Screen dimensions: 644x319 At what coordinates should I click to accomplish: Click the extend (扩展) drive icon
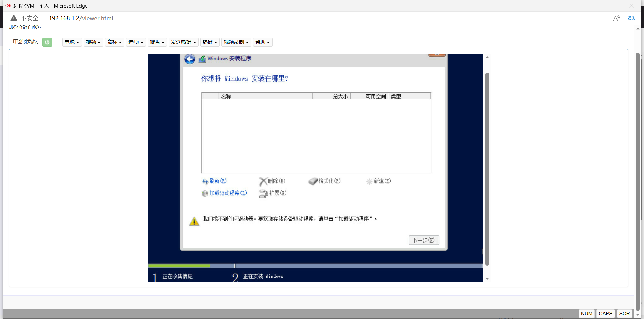263,194
